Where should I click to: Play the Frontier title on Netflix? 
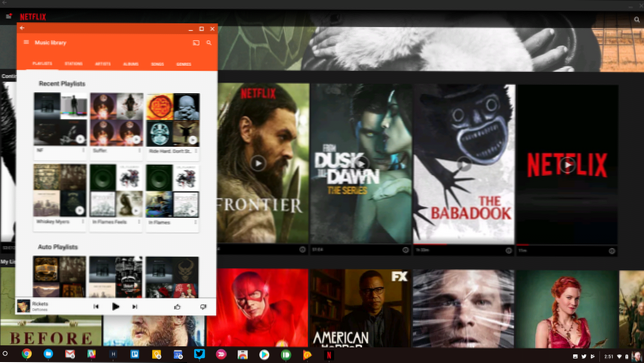pos(258,163)
